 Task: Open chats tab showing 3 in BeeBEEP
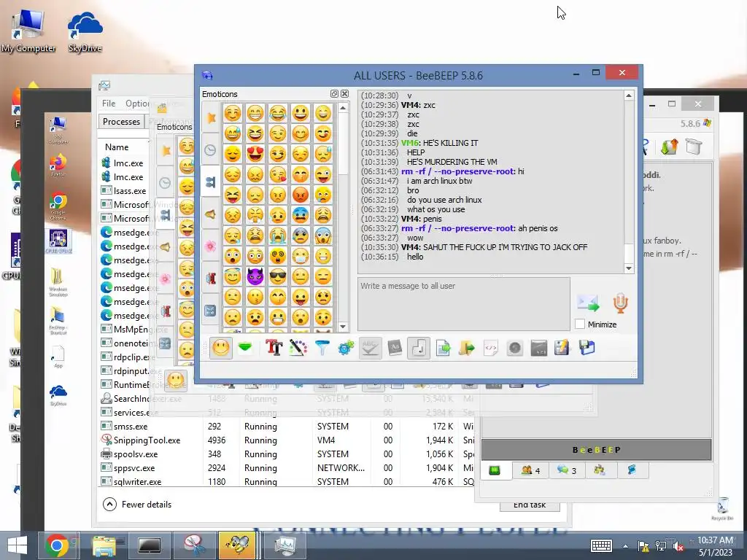pos(567,470)
